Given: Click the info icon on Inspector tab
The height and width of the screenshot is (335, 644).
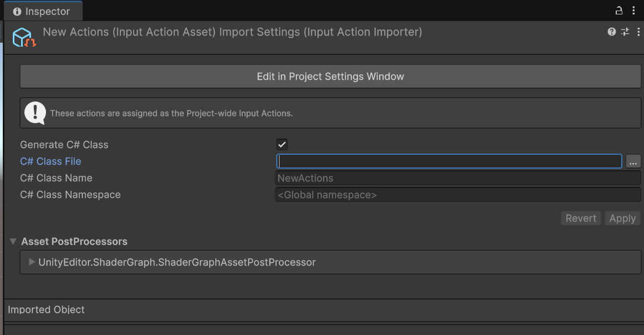Looking at the screenshot, I should click(x=17, y=12).
